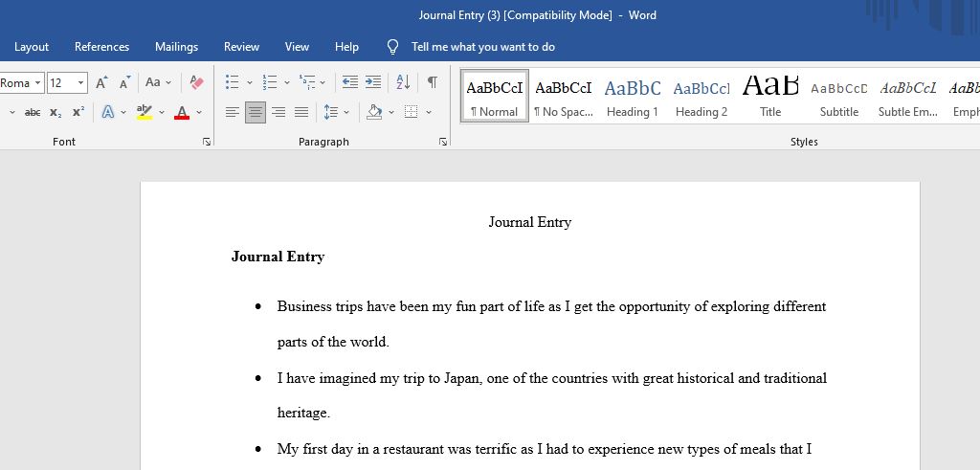This screenshot has width=980, height=470.
Task: Apply the Normal style
Action: pos(495,97)
